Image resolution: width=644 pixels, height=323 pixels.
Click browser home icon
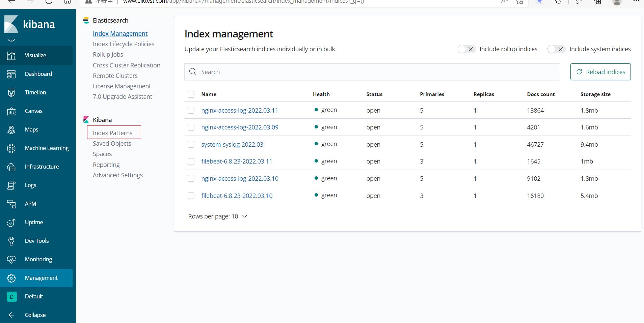[68, 1]
